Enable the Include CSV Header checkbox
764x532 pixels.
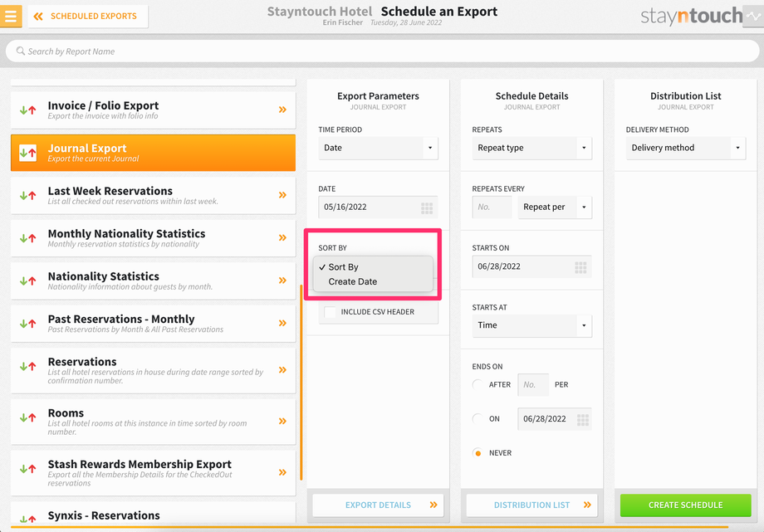(330, 312)
